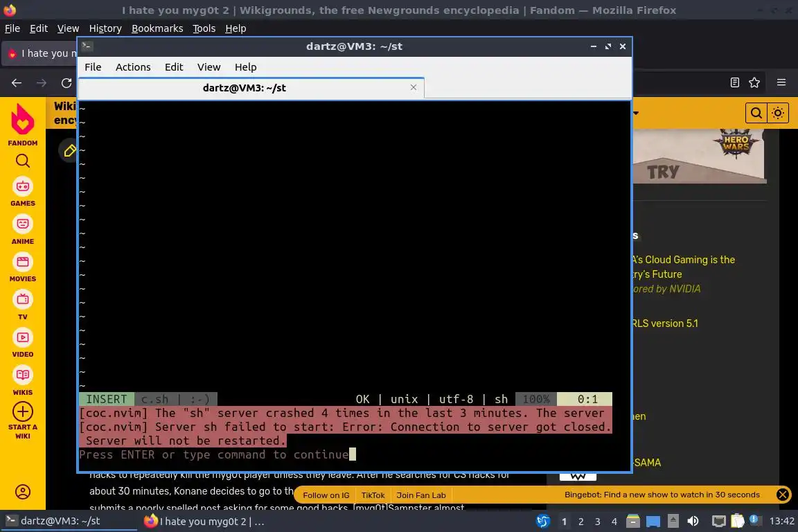Open terminal Help menu

point(245,67)
